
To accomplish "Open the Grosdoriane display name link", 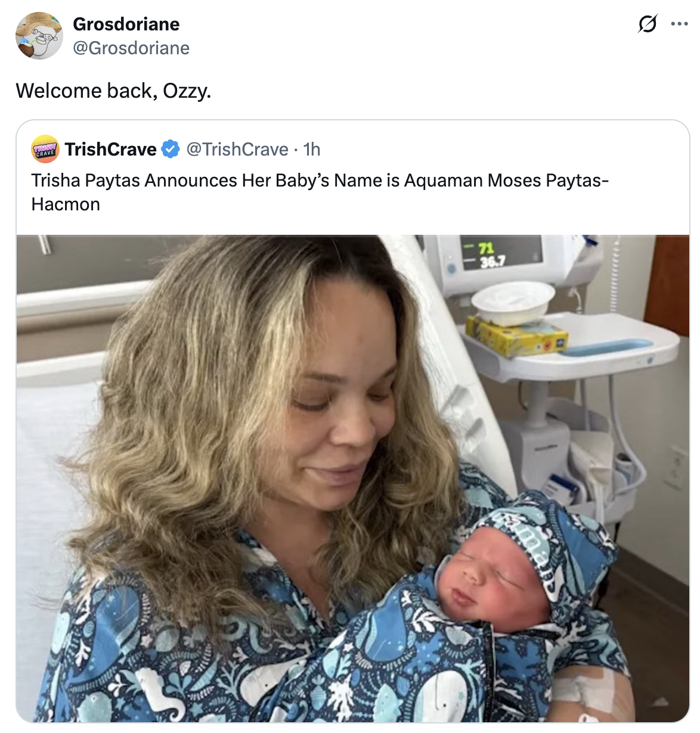I will (x=126, y=24).
